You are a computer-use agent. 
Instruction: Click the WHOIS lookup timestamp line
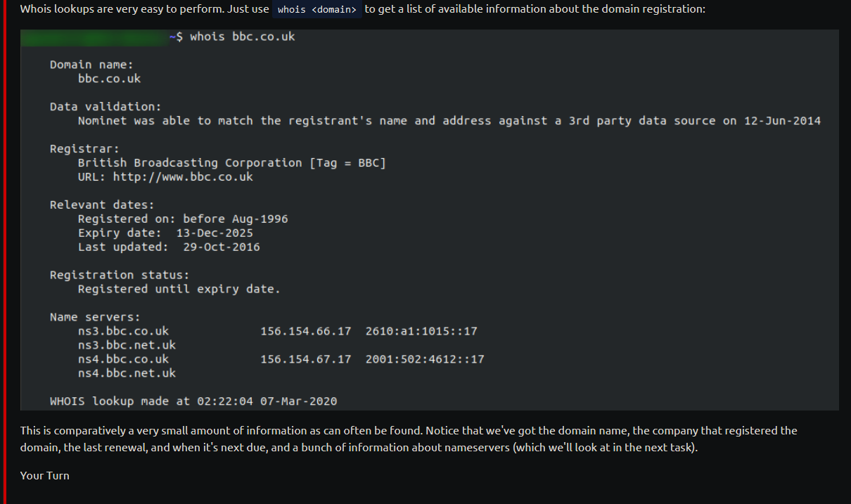193,401
